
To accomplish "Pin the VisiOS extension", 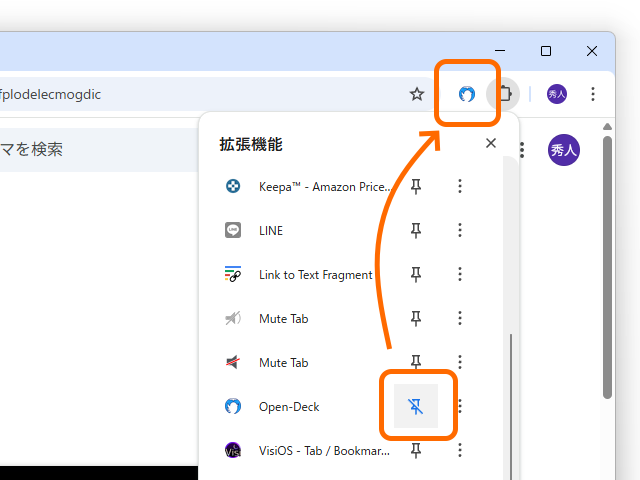I will [x=416, y=450].
